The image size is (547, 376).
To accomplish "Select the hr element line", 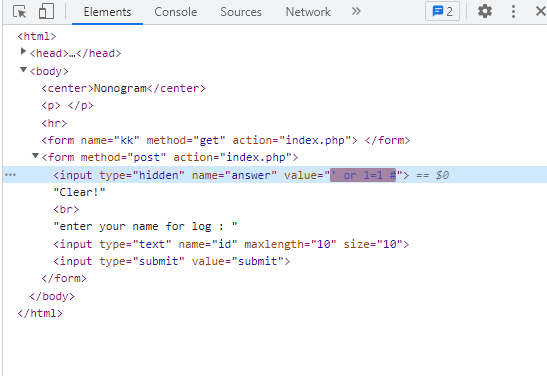I will point(54,123).
